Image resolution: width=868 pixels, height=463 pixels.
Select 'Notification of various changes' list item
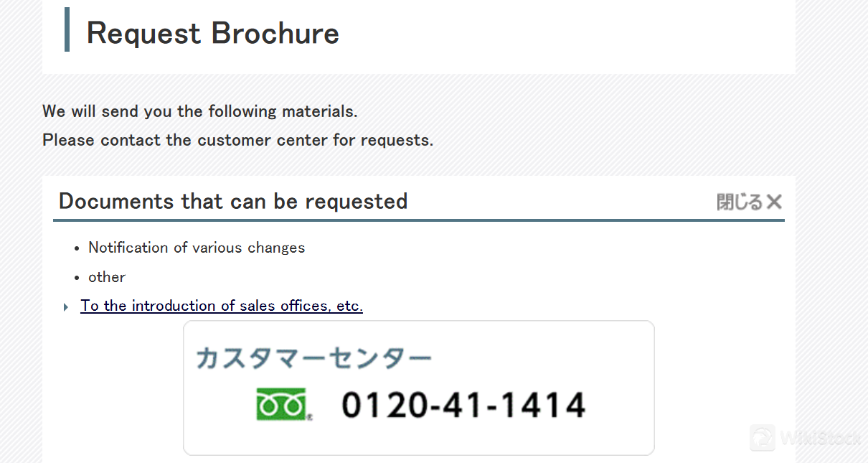(197, 248)
